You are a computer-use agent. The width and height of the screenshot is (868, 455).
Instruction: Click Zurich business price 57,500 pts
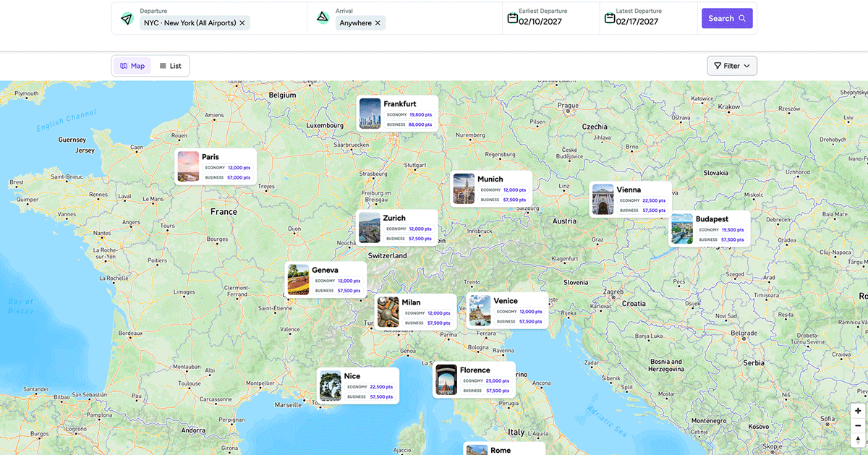[420, 238]
